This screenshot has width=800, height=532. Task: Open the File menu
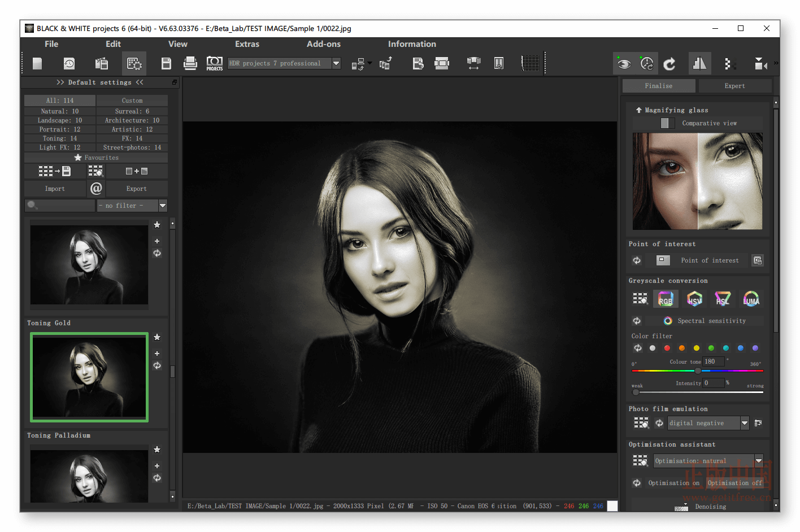pos(51,44)
